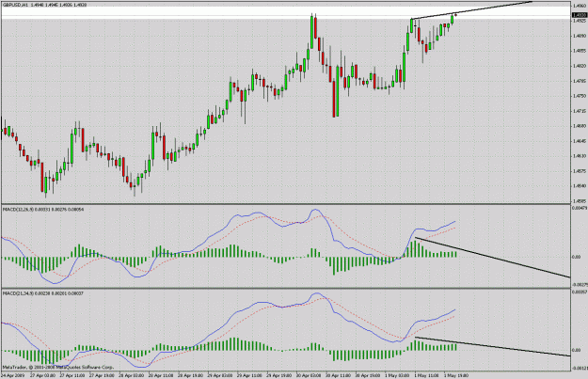
Task: Click the 30 Apr 03:00 time label
Action: click(x=309, y=375)
